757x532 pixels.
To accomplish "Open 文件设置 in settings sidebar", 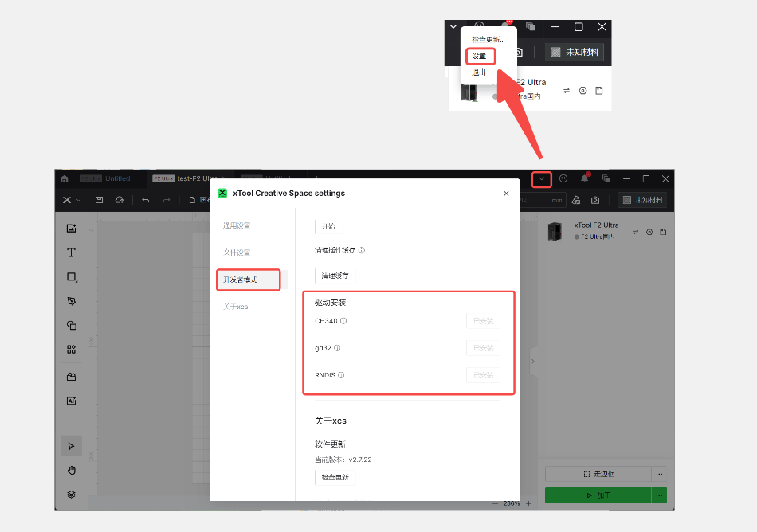I will [237, 252].
